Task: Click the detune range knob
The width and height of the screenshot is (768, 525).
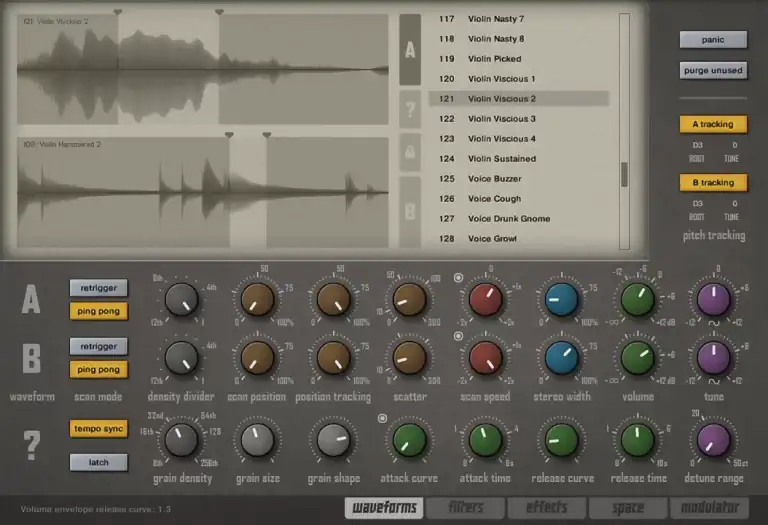Action: coord(714,440)
